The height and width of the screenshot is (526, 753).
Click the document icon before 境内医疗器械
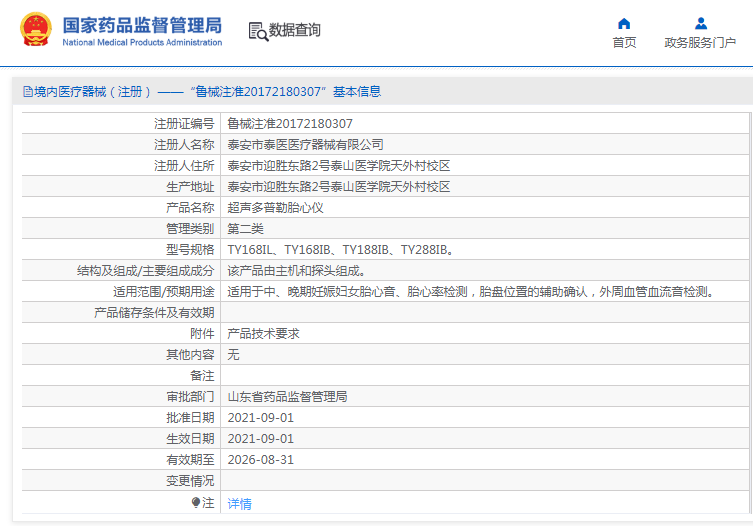click(x=28, y=91)
